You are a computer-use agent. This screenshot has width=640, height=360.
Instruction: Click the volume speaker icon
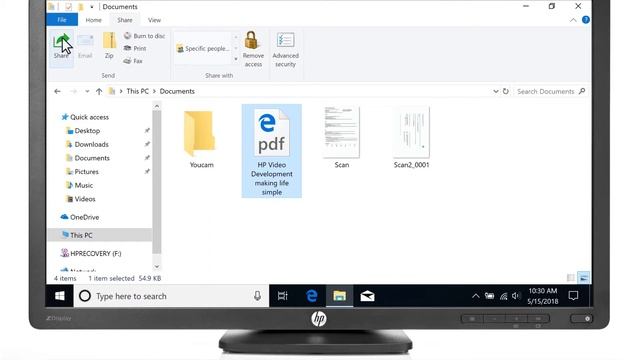(516, 296)
